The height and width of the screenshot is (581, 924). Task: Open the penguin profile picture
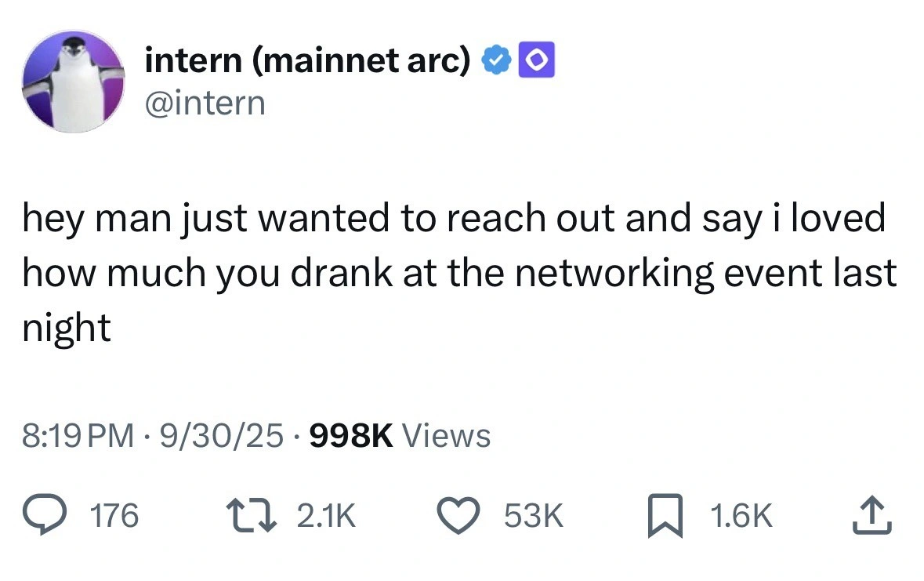74,82
